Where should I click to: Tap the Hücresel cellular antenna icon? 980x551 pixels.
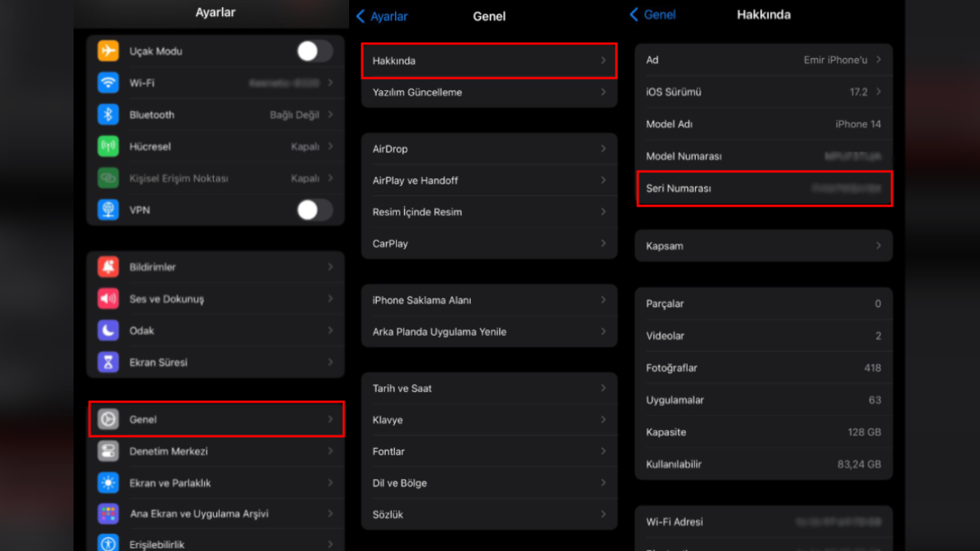[108, 146]
